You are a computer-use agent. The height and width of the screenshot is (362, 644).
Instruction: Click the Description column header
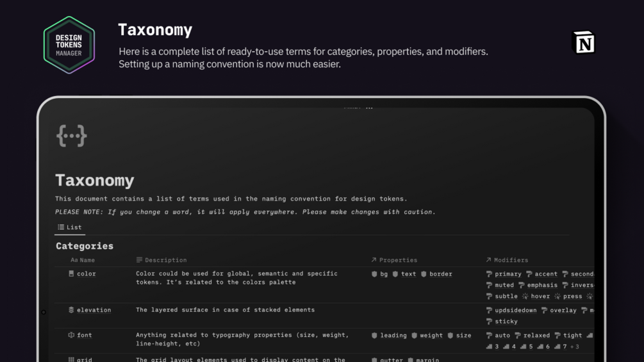(x=161, y=259)
